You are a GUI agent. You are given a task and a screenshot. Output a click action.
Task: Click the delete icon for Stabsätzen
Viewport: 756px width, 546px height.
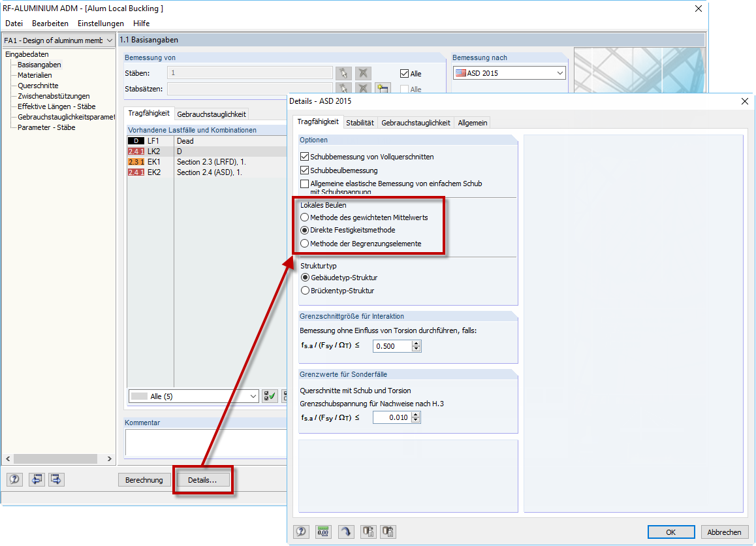[x=363, y=88]
